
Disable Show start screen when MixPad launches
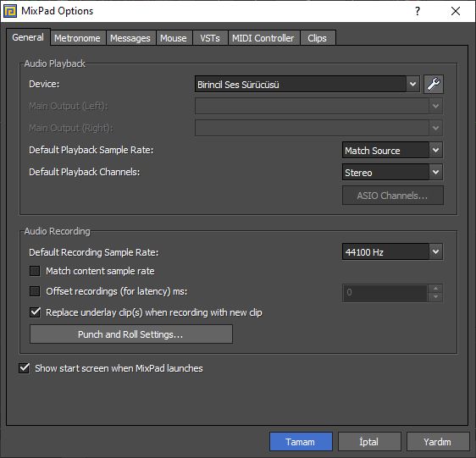pyautogui.click(x=24, y=368)
